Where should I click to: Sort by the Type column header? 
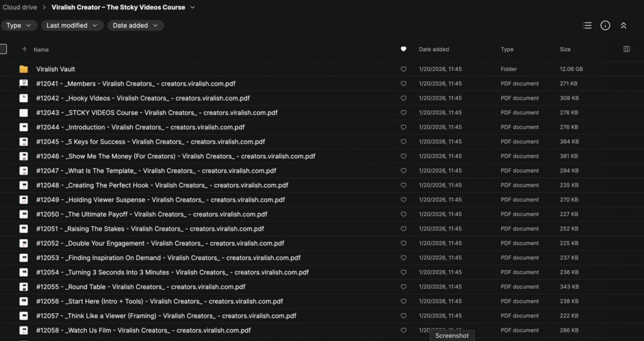tap(507, 49)
